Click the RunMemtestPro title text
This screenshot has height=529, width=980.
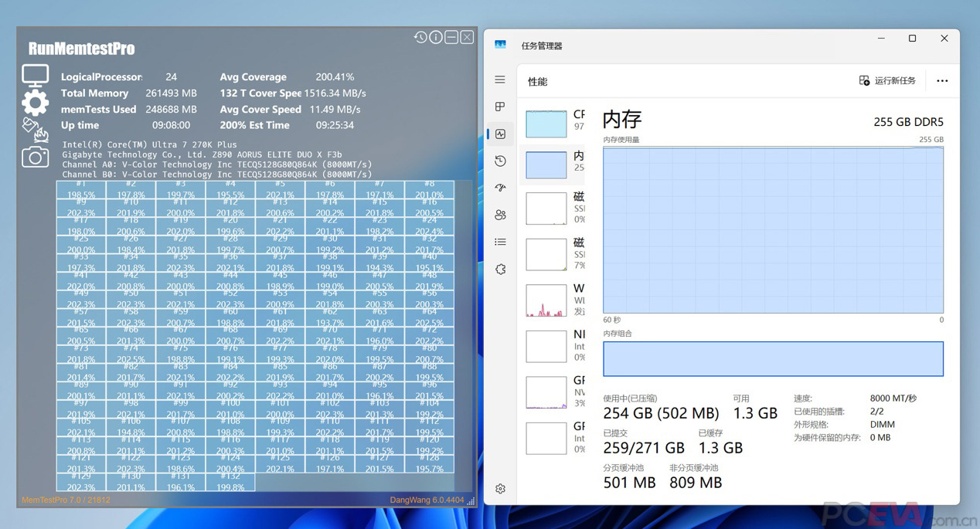click(81, 49)
